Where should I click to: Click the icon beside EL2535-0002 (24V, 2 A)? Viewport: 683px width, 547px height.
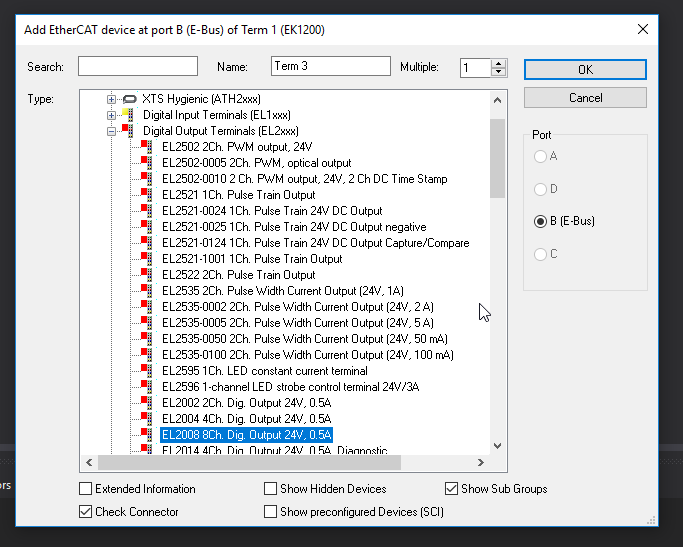(147, 307)
